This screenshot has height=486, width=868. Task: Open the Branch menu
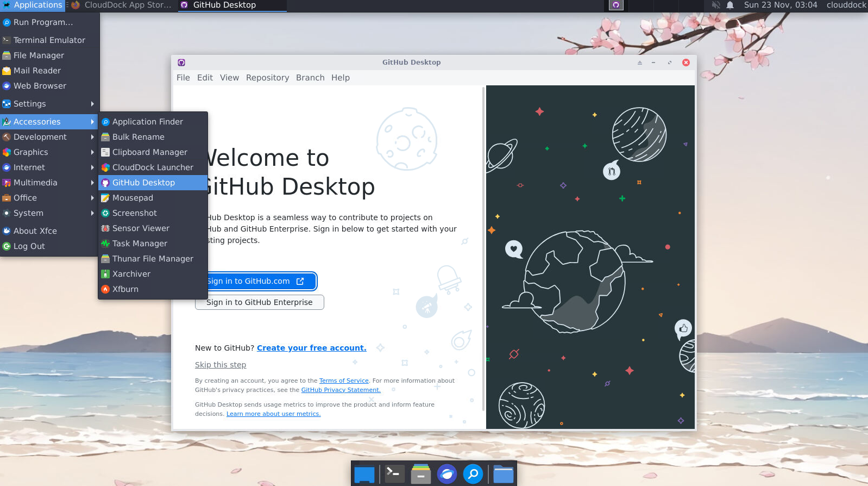[310, 78]
